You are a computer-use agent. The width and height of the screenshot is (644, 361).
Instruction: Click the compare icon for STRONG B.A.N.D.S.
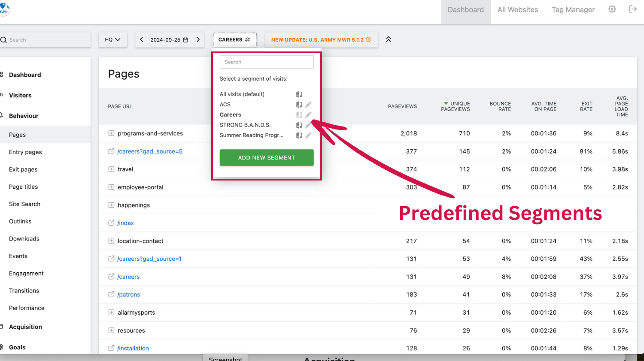pyautogui.click(x=299, y=125)
